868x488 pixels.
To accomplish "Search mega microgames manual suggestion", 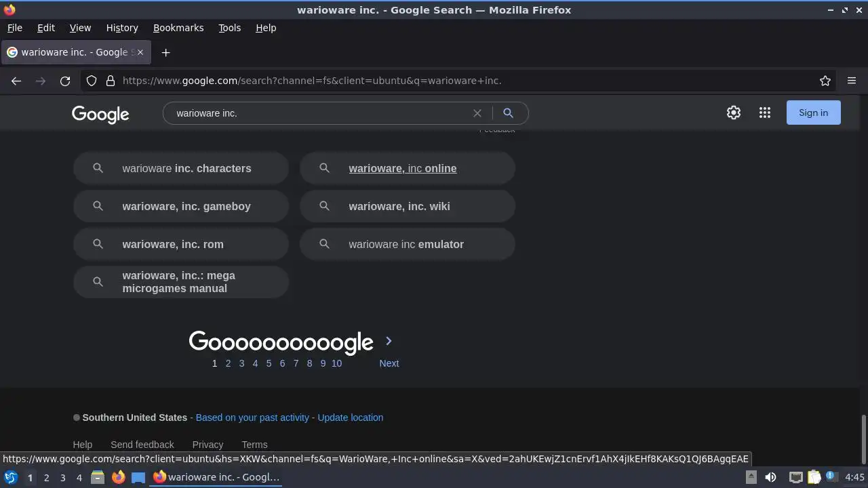I will [x=181, y=282].
